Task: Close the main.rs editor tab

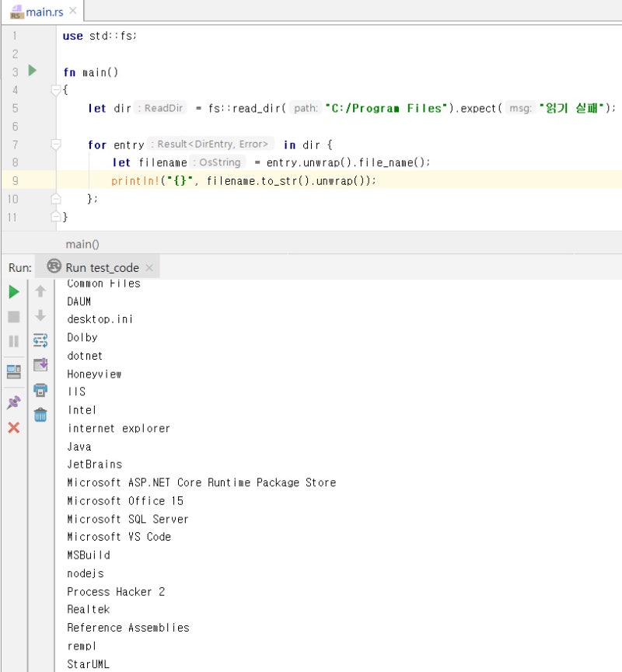Action: pyautogui.click(x=73, y=12)
